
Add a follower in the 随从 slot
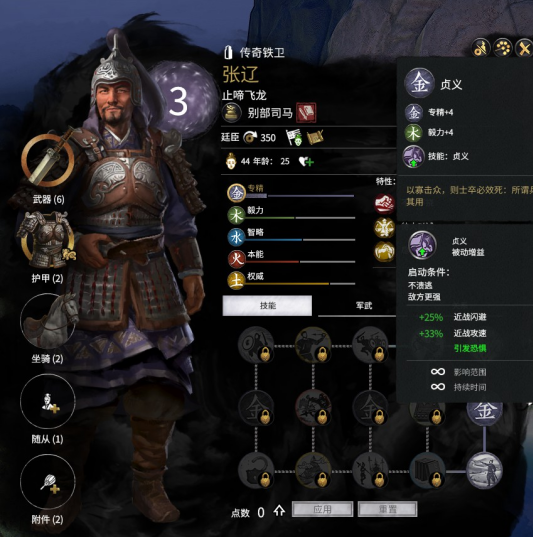(48, 401)
